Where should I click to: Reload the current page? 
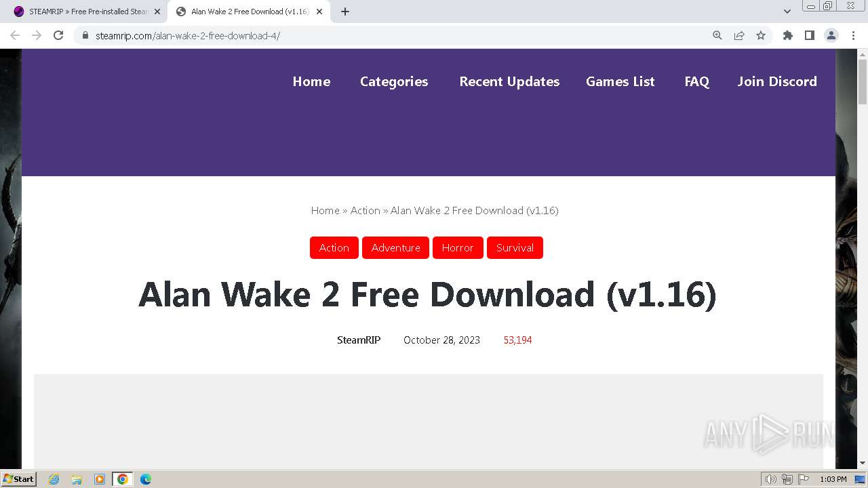pyautogui.click(x=58, y=35)
